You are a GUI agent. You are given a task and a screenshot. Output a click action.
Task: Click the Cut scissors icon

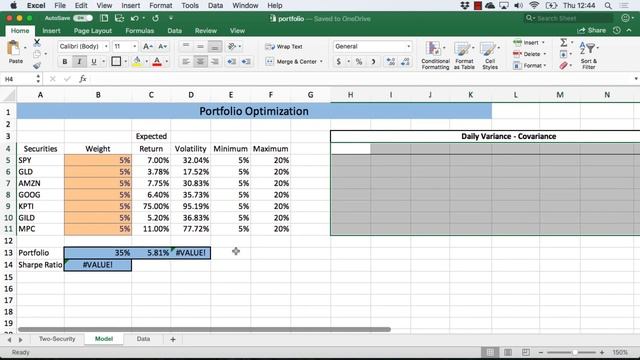[x=37, y=42]
